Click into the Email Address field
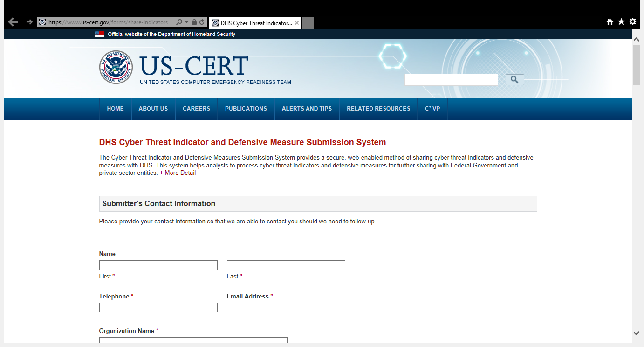The height and width of the screenshot is (347, 644). [x=321, y=308]
